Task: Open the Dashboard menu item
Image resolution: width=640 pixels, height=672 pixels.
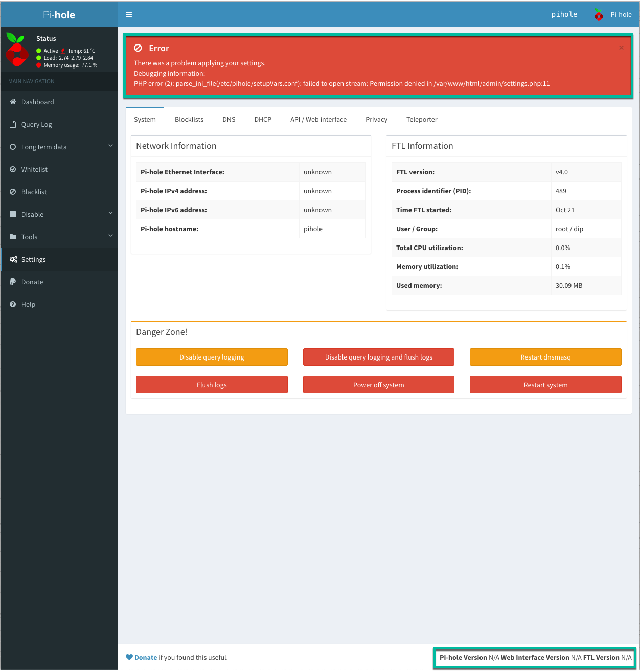Action: [x=59, y=102]
